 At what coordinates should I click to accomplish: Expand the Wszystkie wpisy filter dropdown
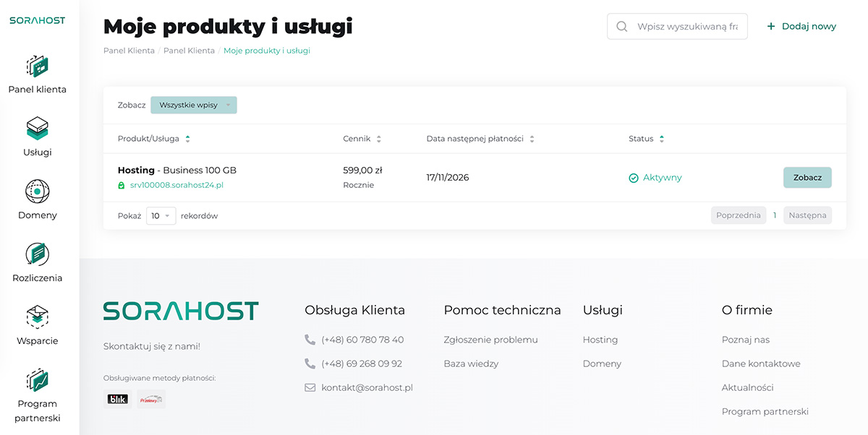(193, 105)
